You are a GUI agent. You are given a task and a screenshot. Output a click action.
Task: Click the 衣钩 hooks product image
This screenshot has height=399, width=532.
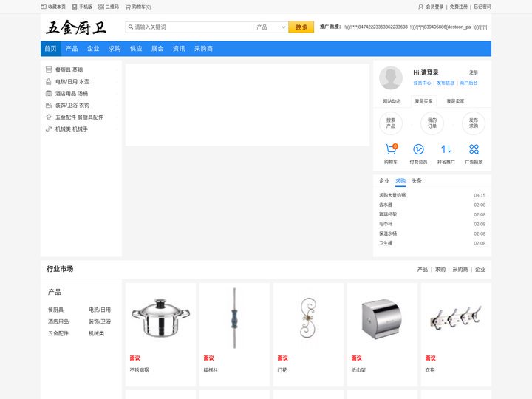tap(457, 318)
